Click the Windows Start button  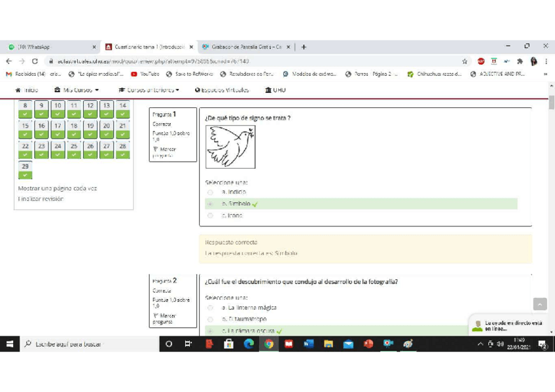[x=10, y=344]
